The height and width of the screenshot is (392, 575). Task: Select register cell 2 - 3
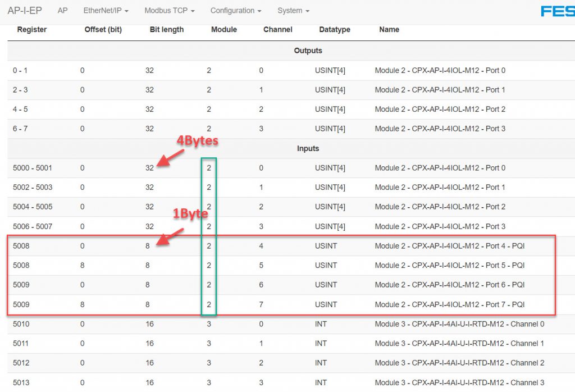pyautogui.click(x=20, y=90)
